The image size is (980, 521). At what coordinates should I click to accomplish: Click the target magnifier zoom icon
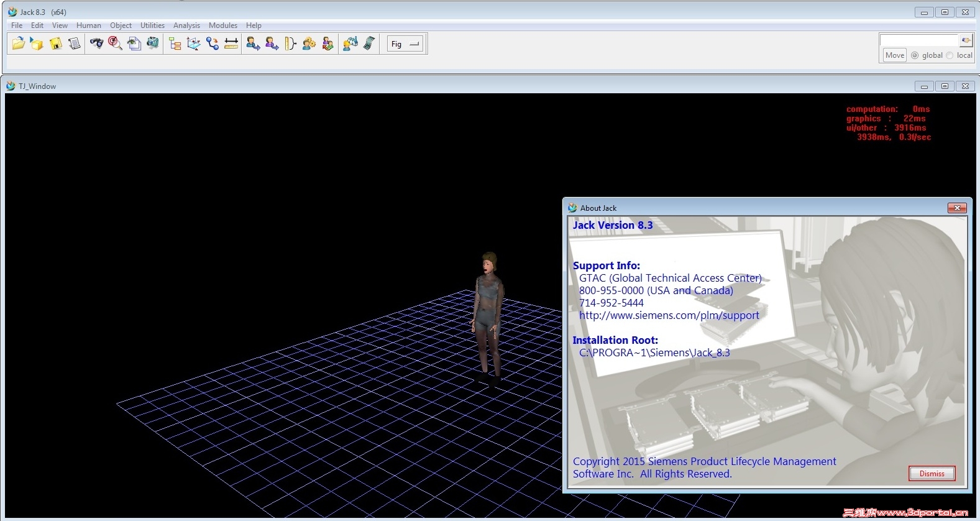(115, 44)
